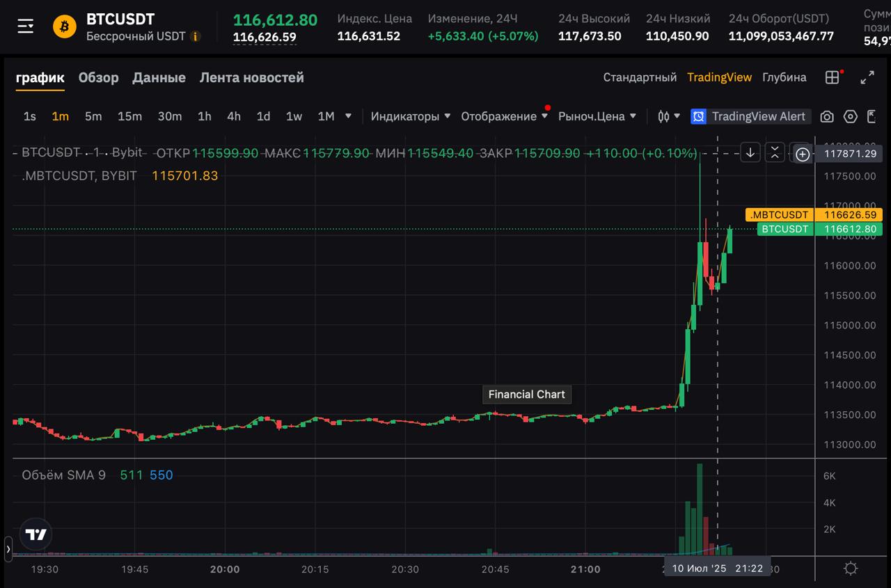Click the pop-out chart icon
The width and height of the screenshot is (891, 588).
871,116
